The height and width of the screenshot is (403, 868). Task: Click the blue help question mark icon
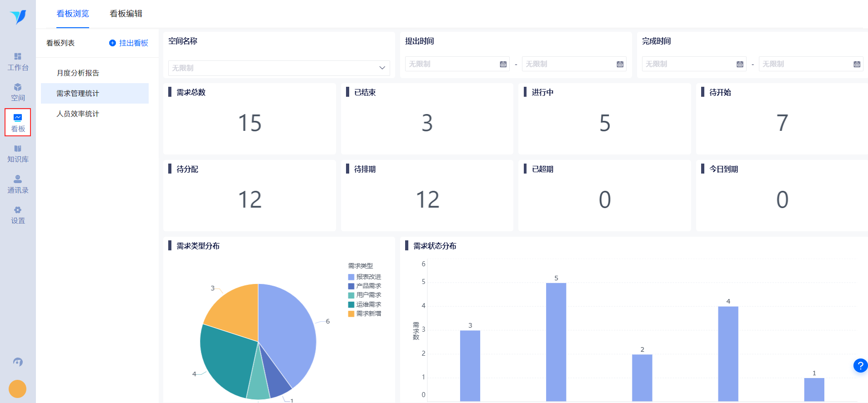860,365
